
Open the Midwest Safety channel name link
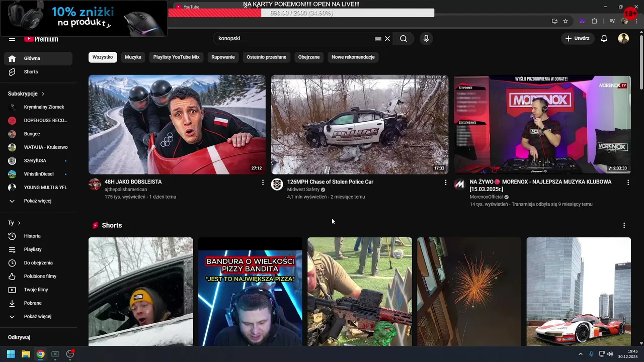[x=303, y=190]
